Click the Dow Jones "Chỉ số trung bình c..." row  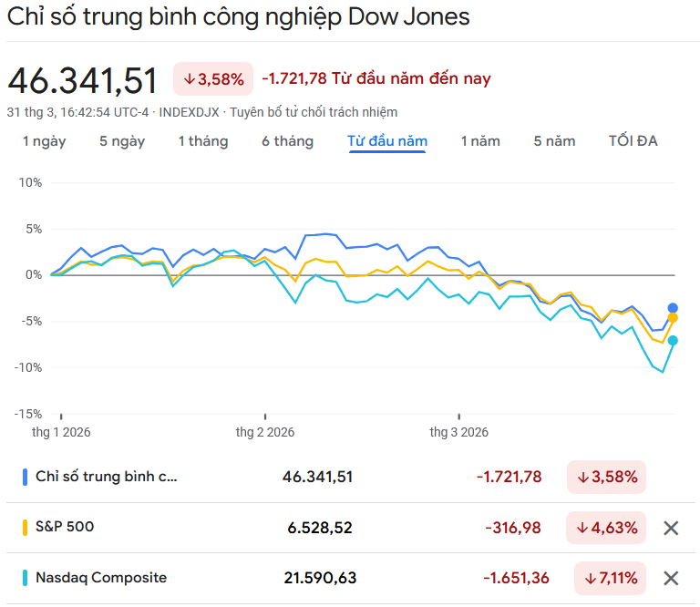click(107, 477)
